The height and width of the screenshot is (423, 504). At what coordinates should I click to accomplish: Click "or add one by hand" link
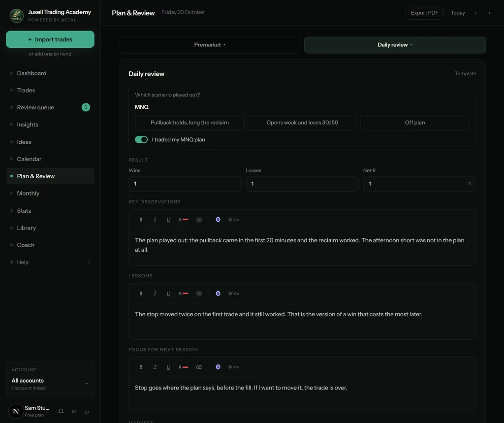(x=50, y=54)
